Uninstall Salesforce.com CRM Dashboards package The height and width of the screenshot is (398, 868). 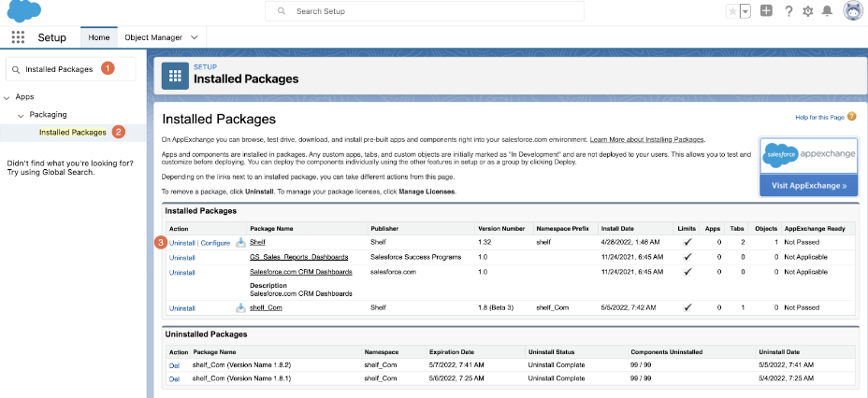[x=182, y=273]
